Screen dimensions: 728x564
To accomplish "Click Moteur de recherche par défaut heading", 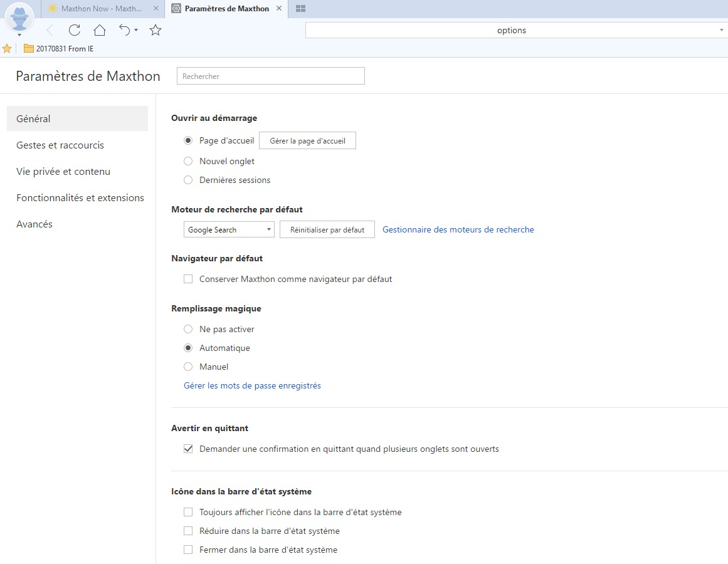I will tap(237, 209).
